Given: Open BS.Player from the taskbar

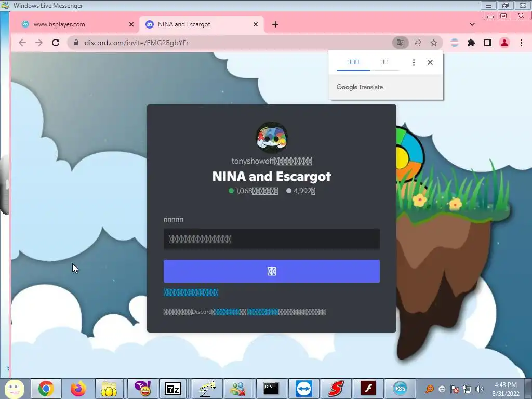Looking at the screenshot, I should 400,389.
